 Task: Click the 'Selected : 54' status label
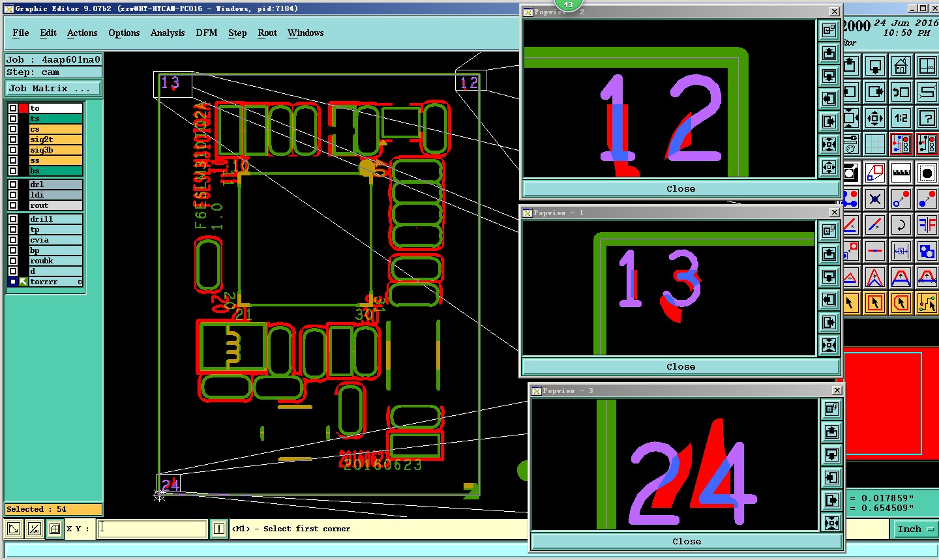(53, 509)
